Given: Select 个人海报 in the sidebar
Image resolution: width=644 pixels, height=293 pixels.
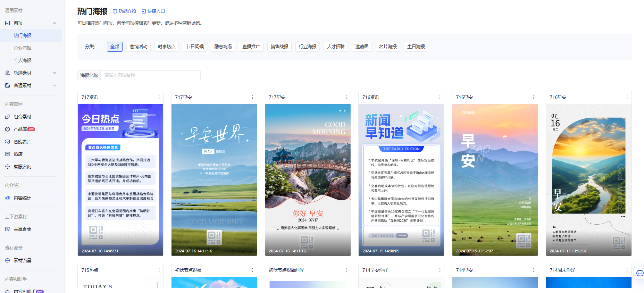Looking at the screenshot, I should click(x=23, y=60).
